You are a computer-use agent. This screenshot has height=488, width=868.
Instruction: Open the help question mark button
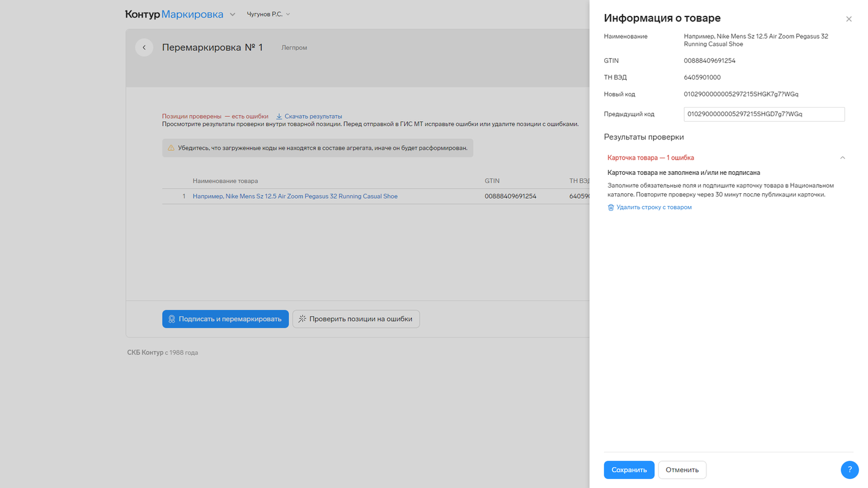[850, 470]
